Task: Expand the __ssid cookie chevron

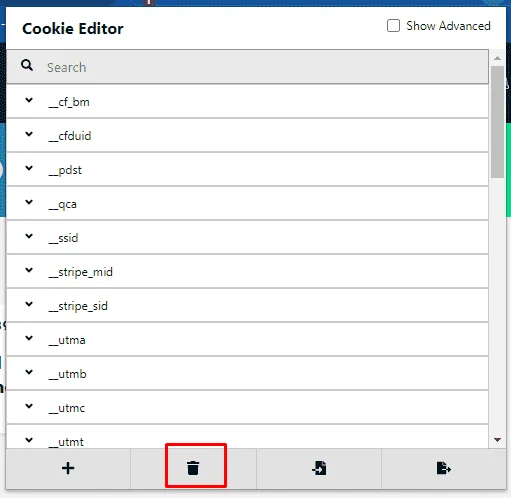Action: pyautogui.click(x=29, y=236)
